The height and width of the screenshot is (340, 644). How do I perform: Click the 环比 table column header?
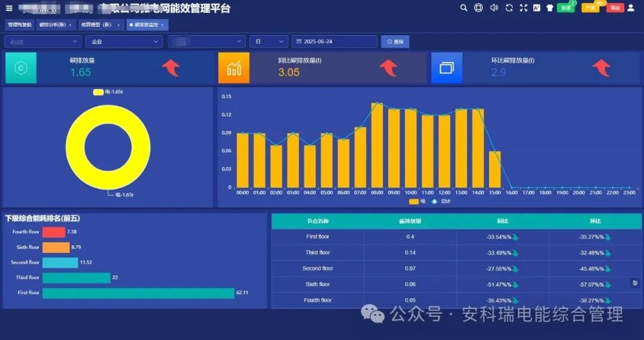[x=596, y=221]
